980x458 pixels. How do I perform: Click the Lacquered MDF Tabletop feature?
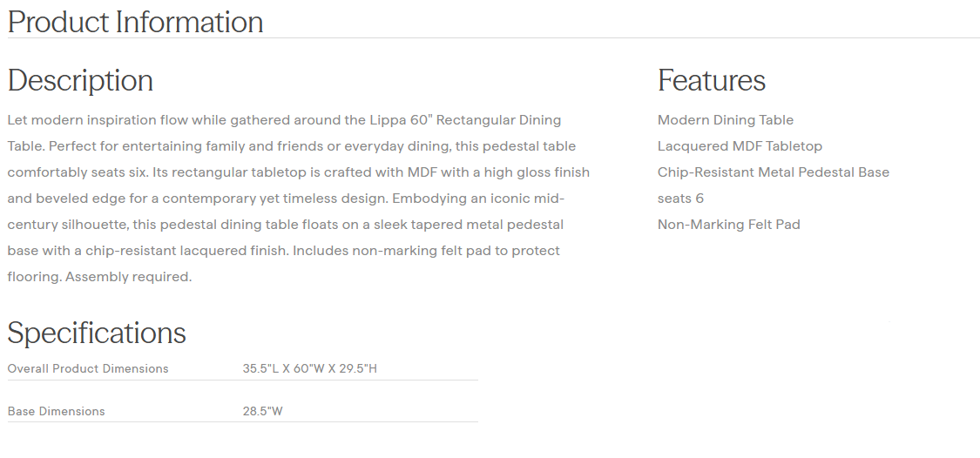point(740,146)
